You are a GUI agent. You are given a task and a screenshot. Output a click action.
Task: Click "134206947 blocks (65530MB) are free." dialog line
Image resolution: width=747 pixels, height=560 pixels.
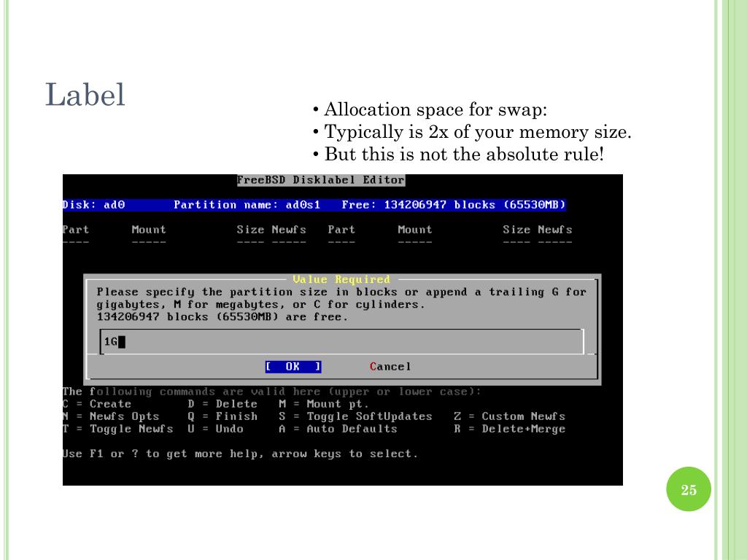point(222,317)
